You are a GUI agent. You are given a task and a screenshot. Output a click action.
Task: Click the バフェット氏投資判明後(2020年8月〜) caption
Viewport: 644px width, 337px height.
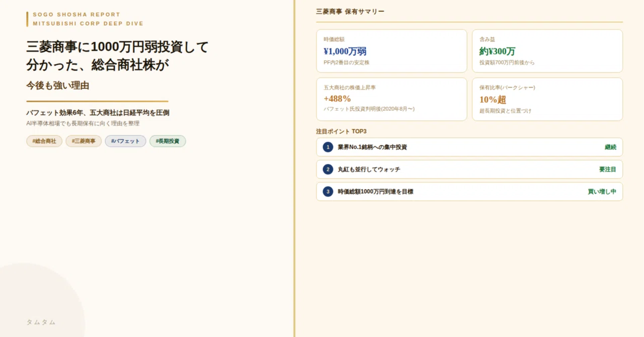(369, 109)
